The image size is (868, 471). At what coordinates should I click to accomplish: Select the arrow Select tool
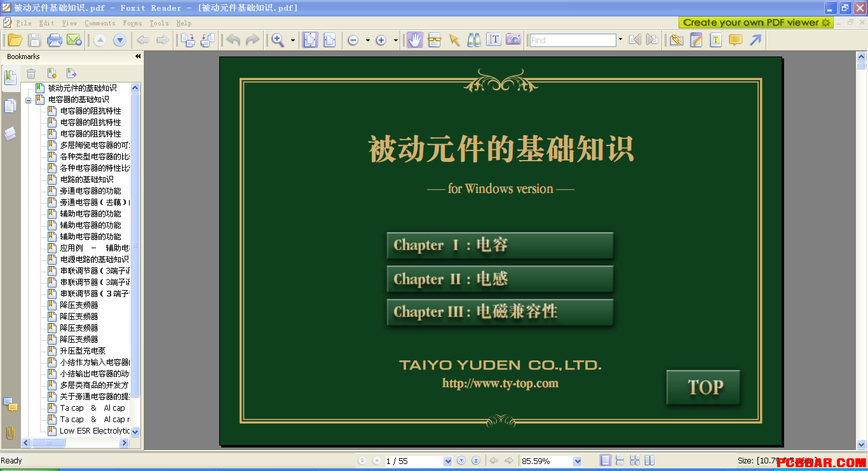tap(454, 40)
